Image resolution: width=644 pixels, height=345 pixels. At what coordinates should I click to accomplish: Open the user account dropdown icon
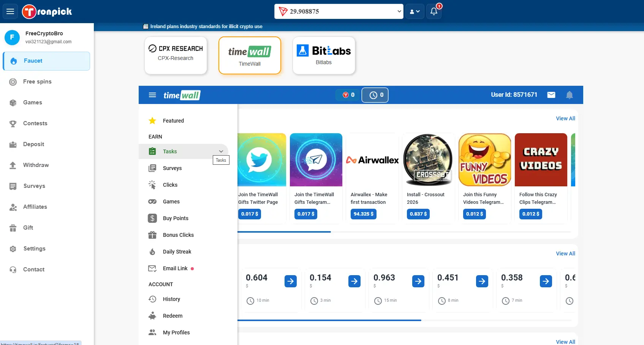click(415, 11)
